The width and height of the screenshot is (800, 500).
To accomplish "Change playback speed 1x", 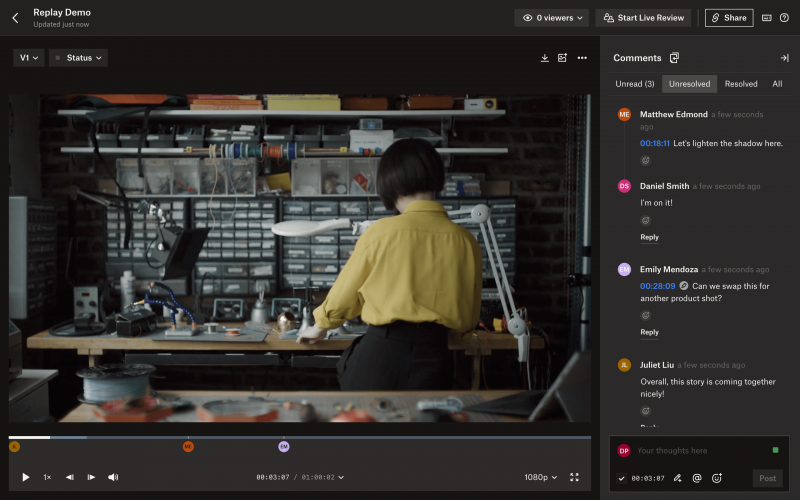I will click(47, 477).
